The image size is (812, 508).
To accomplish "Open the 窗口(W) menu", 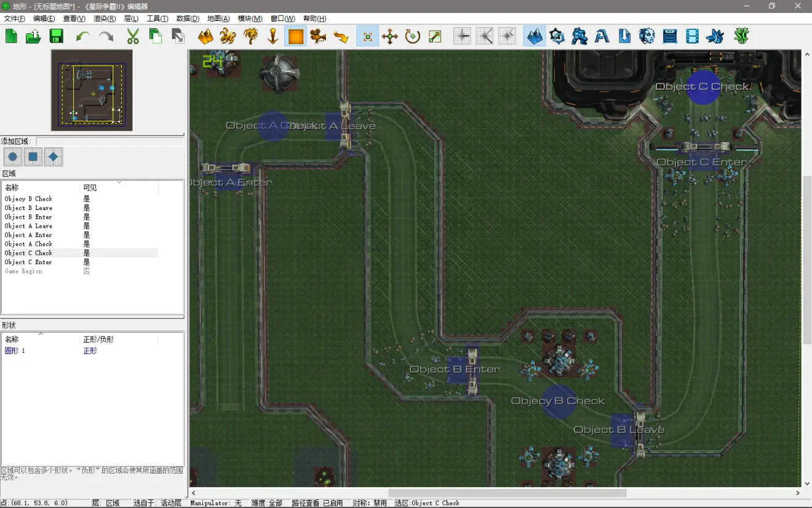I will click(283, 18).
